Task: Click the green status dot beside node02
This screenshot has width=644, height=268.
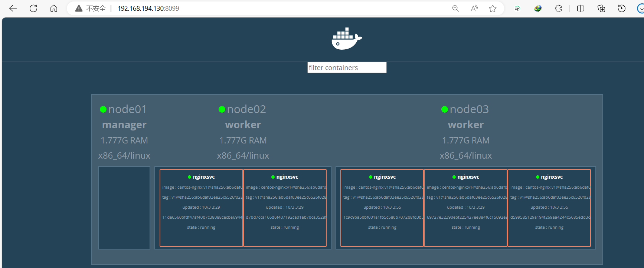Action: coord(222,109)
